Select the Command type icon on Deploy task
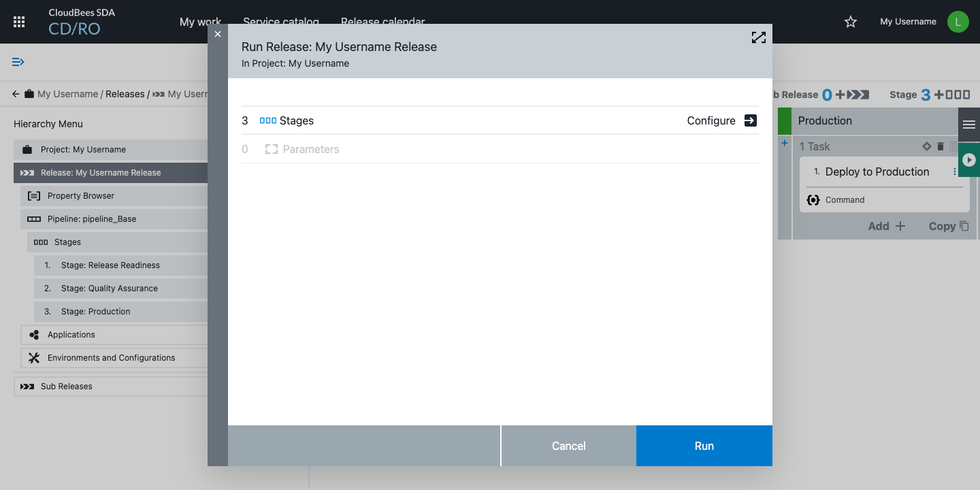The height and width of the screenshot is (490, 980). (x=813, y=199)
